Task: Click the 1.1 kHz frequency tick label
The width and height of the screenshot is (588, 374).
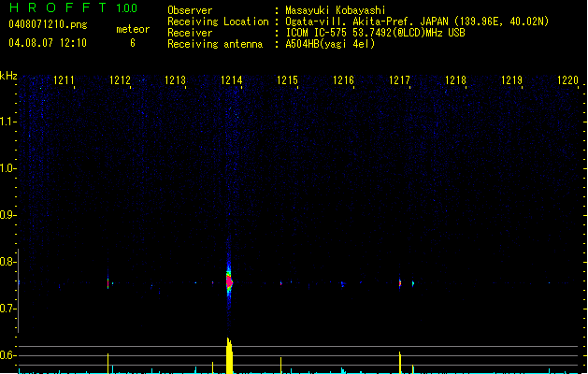Action: click(7, 122)
